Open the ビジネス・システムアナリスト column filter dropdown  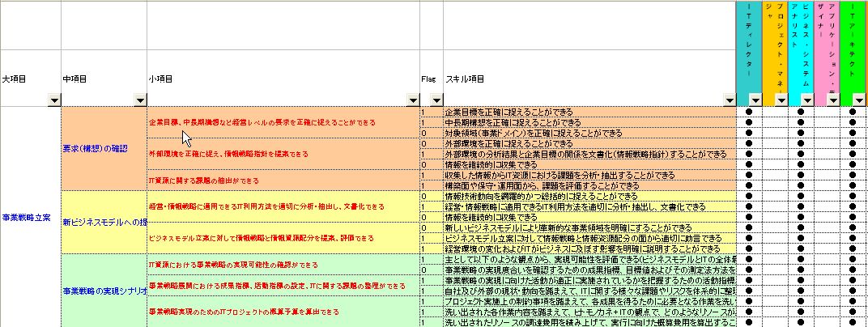(807, 100)
